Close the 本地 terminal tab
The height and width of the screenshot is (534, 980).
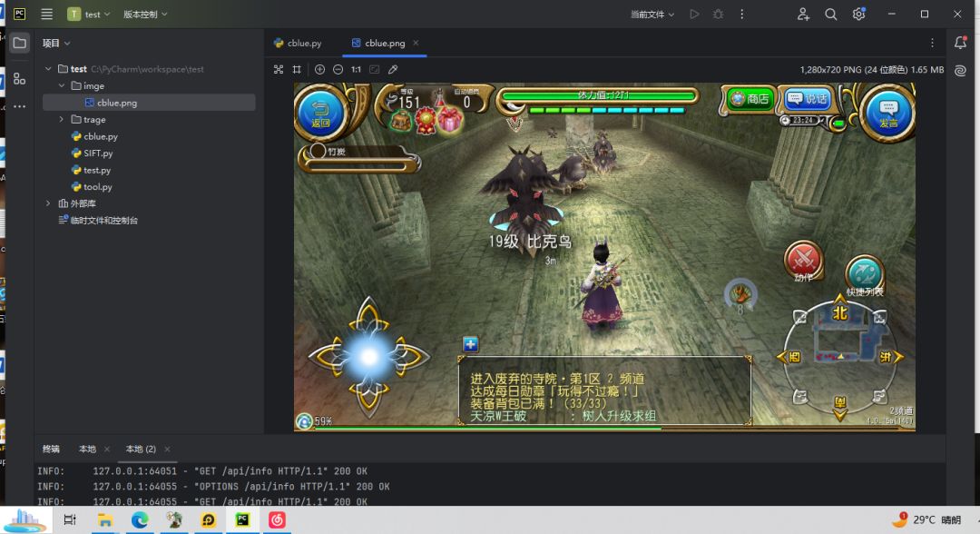coord(107,449)
